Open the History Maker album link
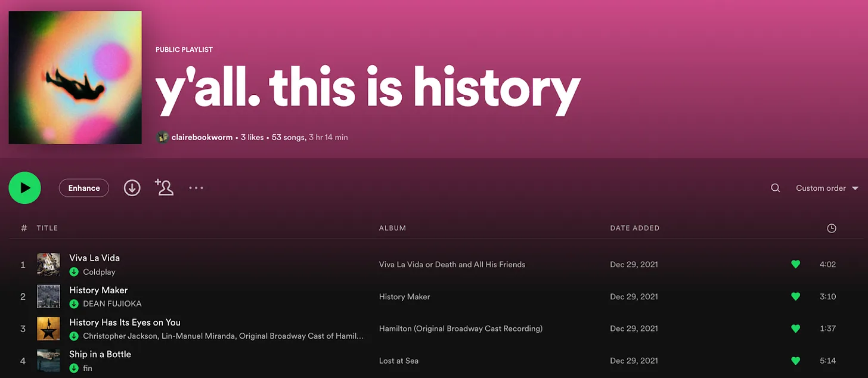Viewport: 868px width, 378px height. tap(404, 296)
